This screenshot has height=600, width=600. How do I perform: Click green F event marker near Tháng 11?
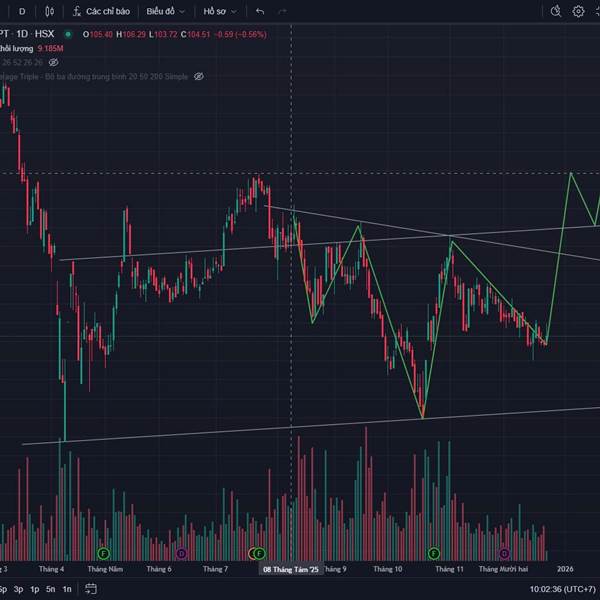click(x=434, y=553)
